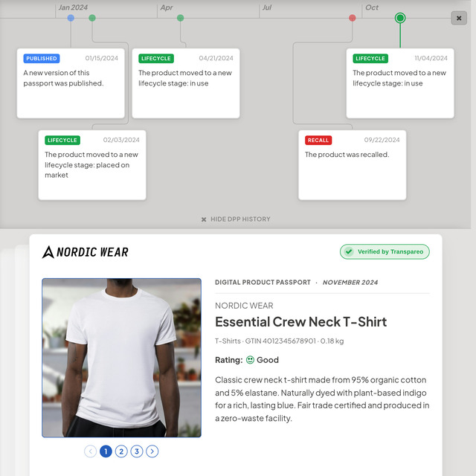The image size is (476, 476).
Task: Show product image 2
Action: [x=121, y=451]
